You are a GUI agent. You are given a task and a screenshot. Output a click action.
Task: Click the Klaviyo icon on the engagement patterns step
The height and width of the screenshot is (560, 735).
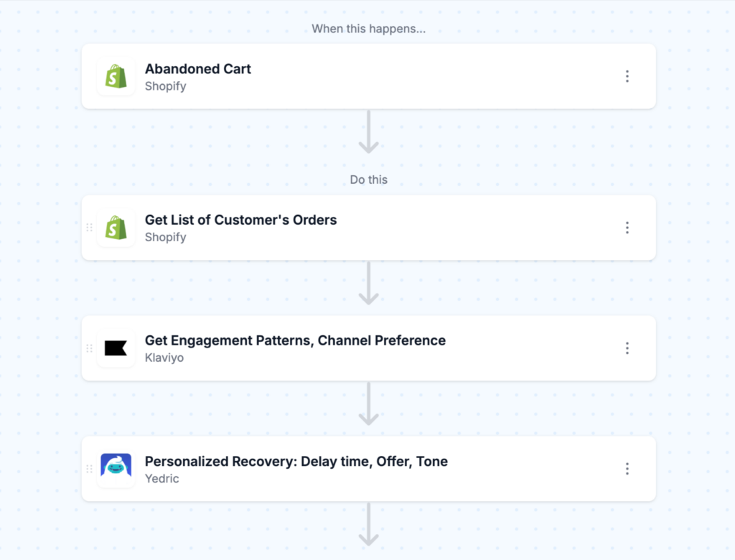pyautogui.click(x=116, y=348)
